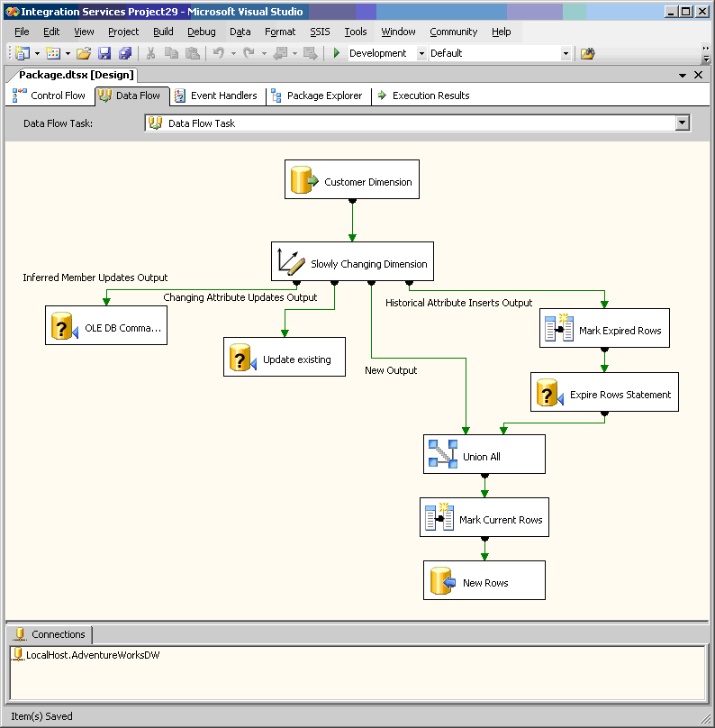Image resolution: width=715 pixels, height=728 pixels.
Task: Open the Data Flow Task dropdown
Action: pyautogui.click(x=682, y=123)
